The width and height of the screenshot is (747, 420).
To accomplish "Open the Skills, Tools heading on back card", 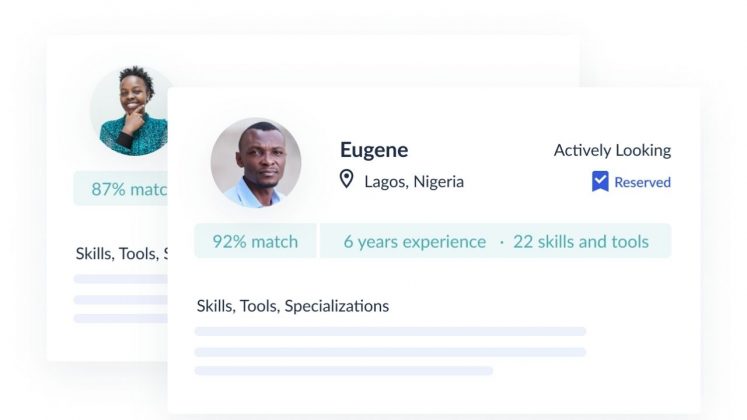I will [121, 254].
